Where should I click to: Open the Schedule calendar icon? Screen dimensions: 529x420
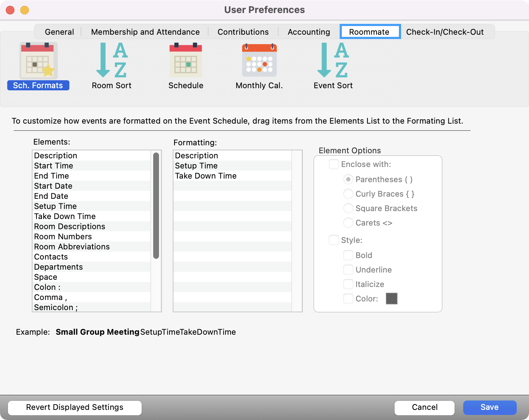pos(186,61)
